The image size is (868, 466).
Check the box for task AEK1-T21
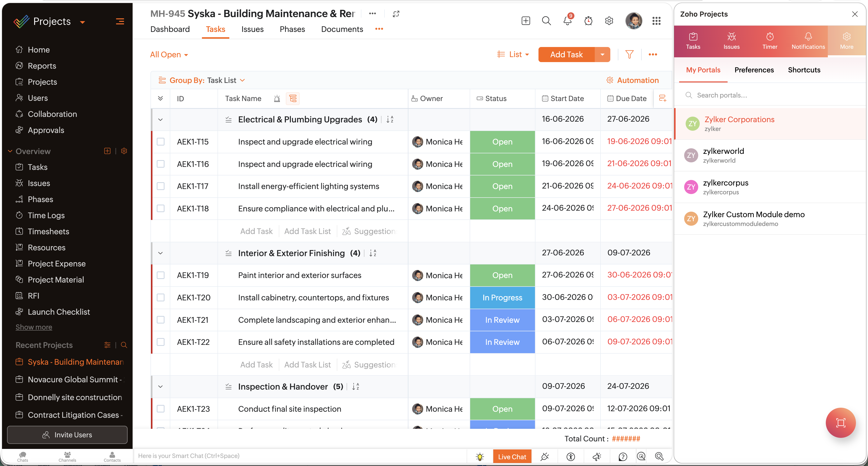click(161, 320)
